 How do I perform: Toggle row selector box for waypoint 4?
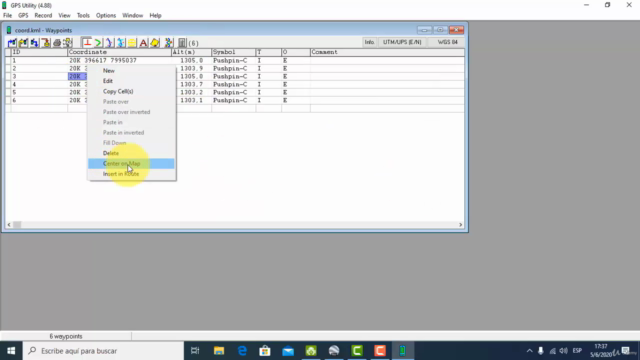8,84
